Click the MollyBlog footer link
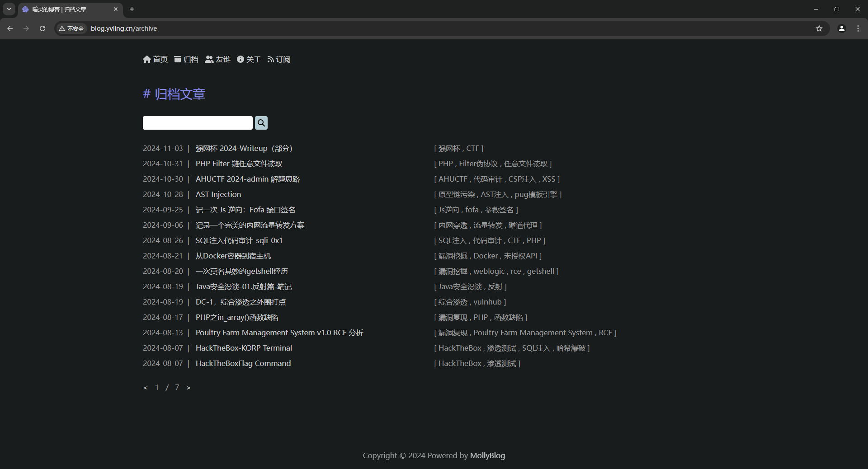Viewport: 868px width, 469px height. [x=487, y=455]
